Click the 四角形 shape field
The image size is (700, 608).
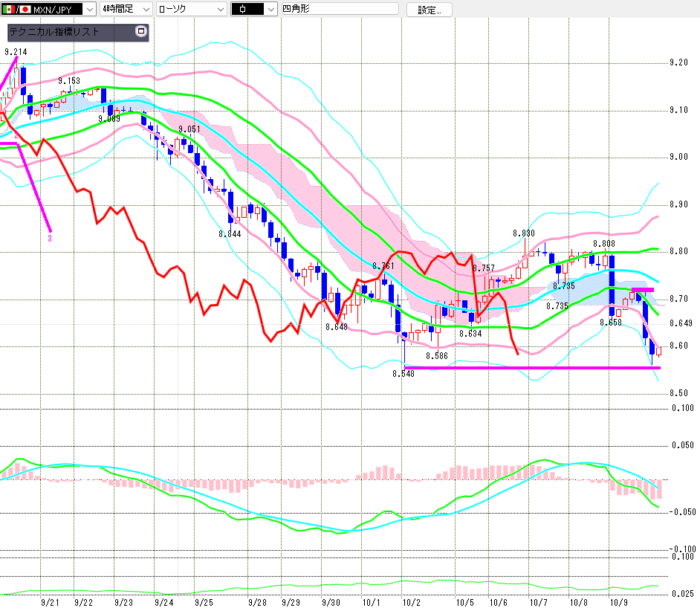(x=340, y=9)
